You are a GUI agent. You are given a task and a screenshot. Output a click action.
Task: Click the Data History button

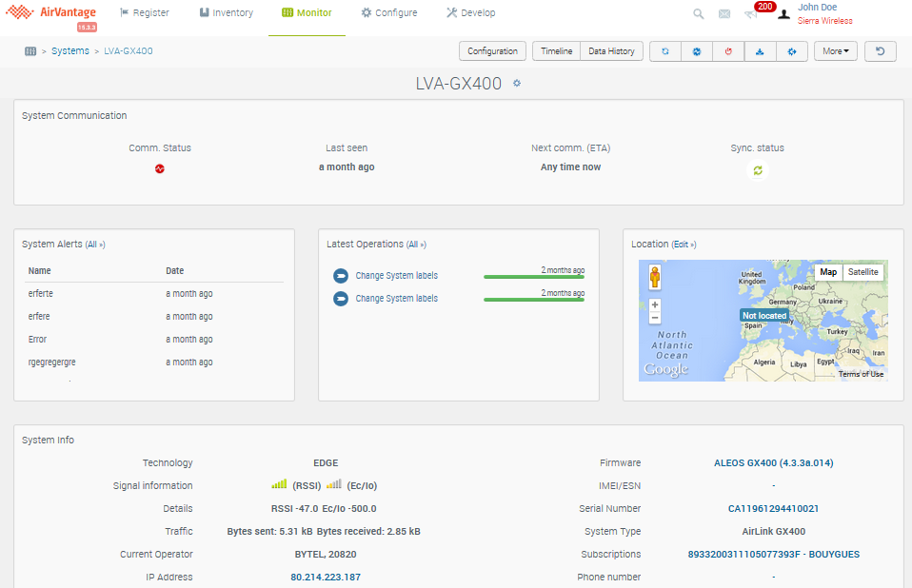[x=611, y=51]
